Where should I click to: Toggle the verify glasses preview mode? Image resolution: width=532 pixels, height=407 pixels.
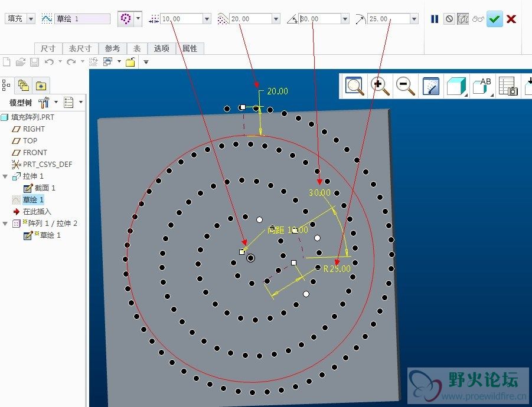pos(478,19)
